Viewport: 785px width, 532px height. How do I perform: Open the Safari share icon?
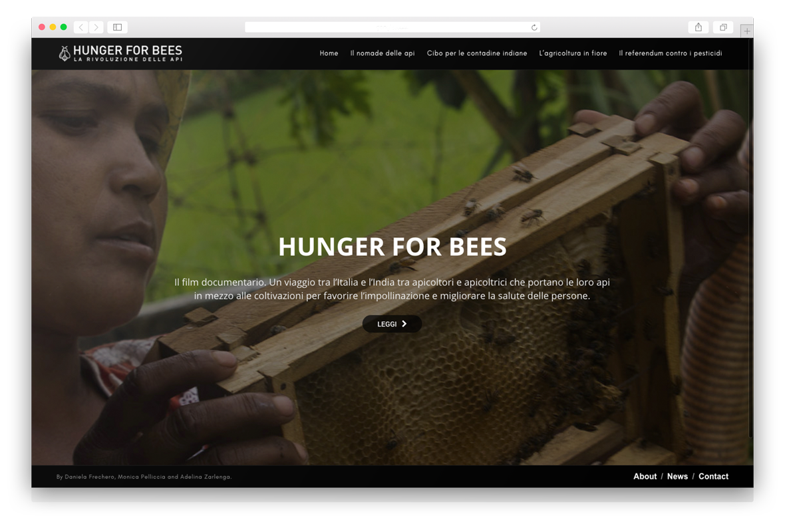[698, 27]
